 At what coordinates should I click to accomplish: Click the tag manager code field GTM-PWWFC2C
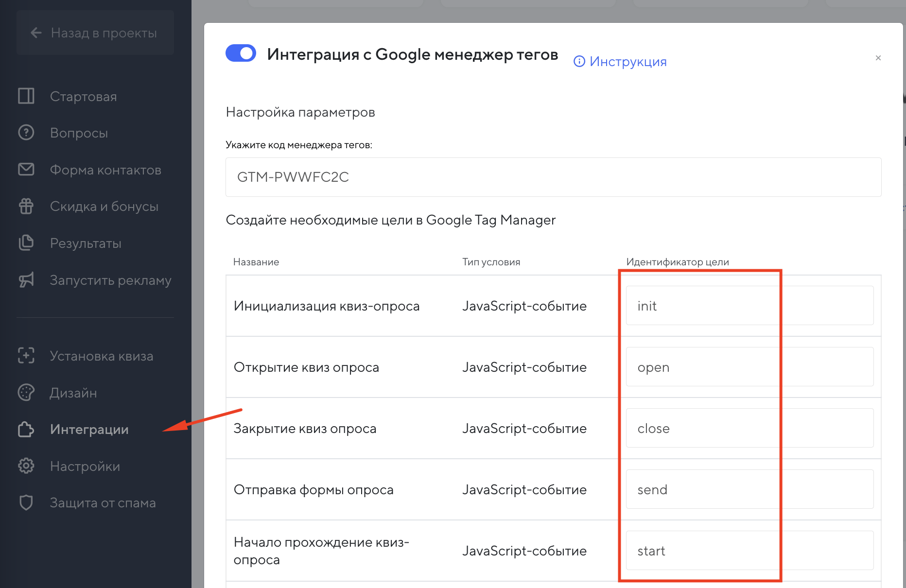click(553, 177)
